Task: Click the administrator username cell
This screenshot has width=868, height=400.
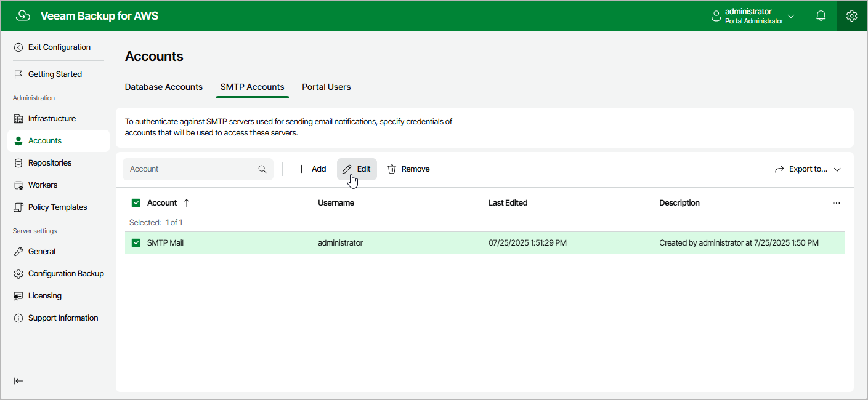Action: [340, 243]
